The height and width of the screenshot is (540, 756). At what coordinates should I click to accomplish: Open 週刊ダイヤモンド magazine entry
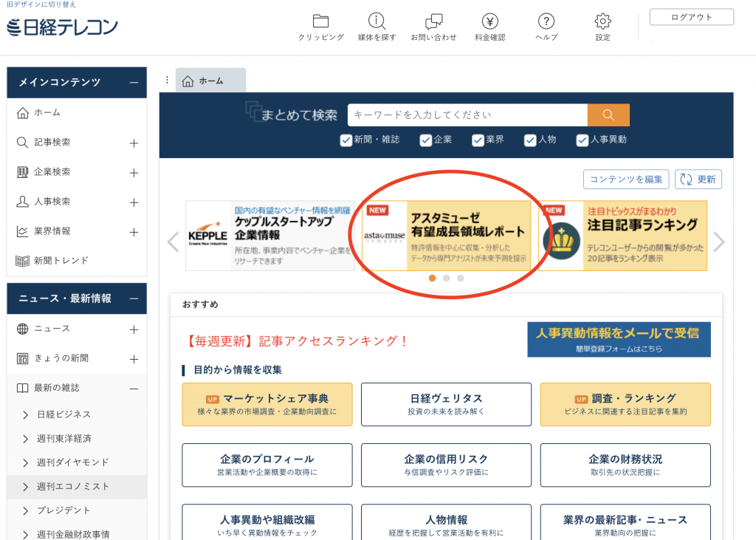click(x=73, y=462)
